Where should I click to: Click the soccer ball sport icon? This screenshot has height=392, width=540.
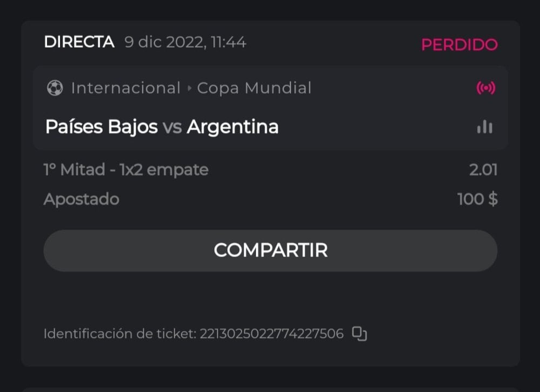[x=55, y=88]
